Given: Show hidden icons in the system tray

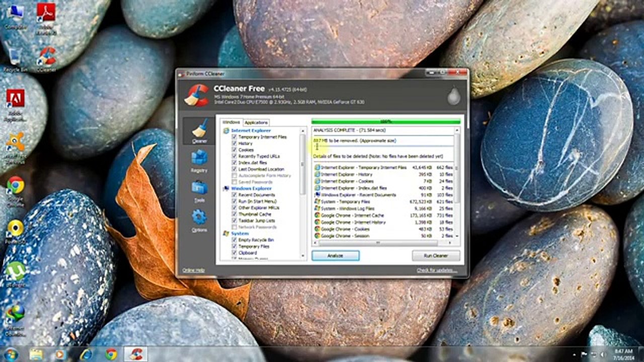Looking at the screenshot, I should coord(573,354).
